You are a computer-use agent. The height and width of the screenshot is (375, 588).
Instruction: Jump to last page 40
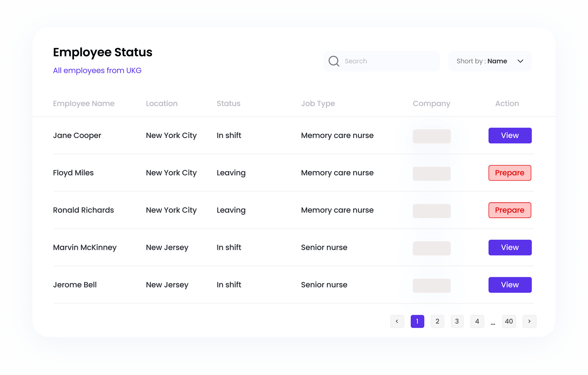click(x=509, y=321)
